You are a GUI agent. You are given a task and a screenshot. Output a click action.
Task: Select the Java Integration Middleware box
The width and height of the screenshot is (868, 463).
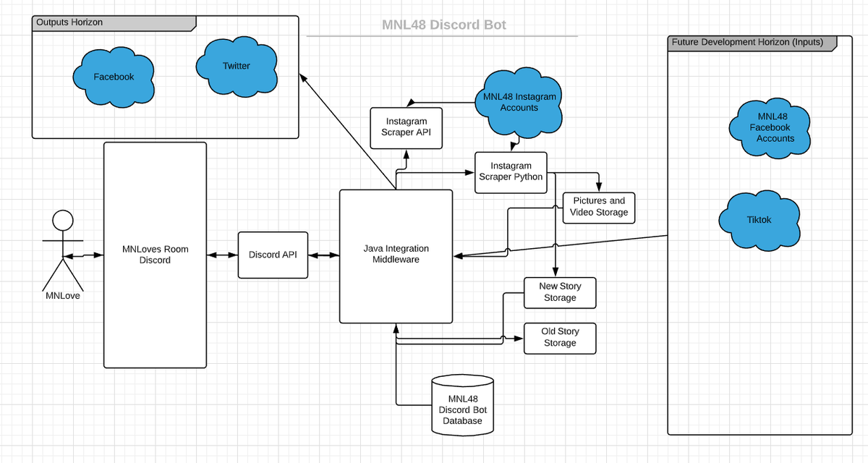tap(396, 256)
